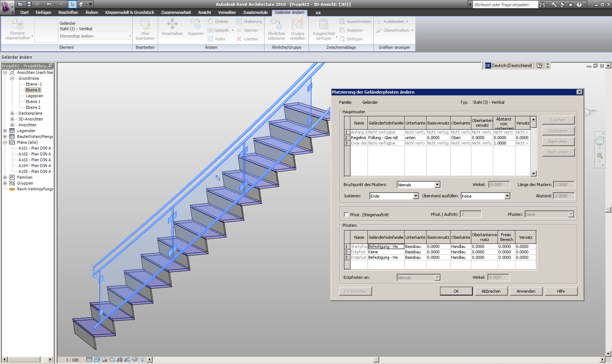Click the temporary hide/isolate glasses icon
Viewport: 612px width, 364px height.
point(135,360)
